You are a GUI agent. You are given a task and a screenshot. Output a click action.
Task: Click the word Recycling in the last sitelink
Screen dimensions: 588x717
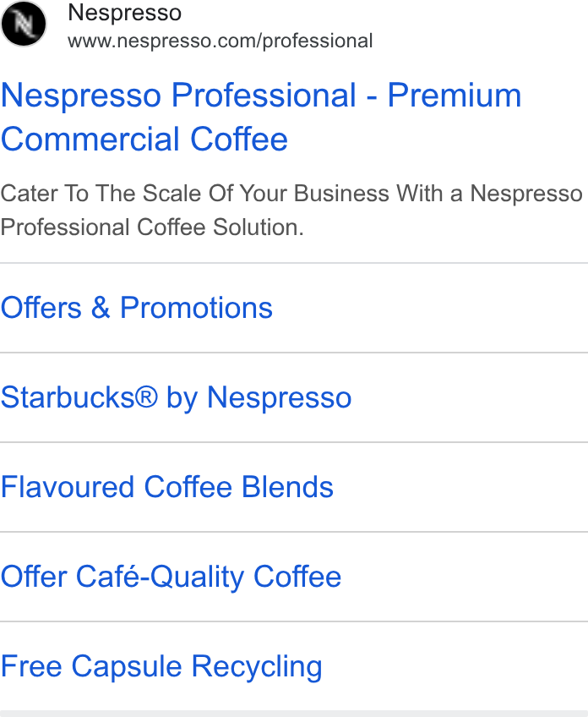pos(257,667)
